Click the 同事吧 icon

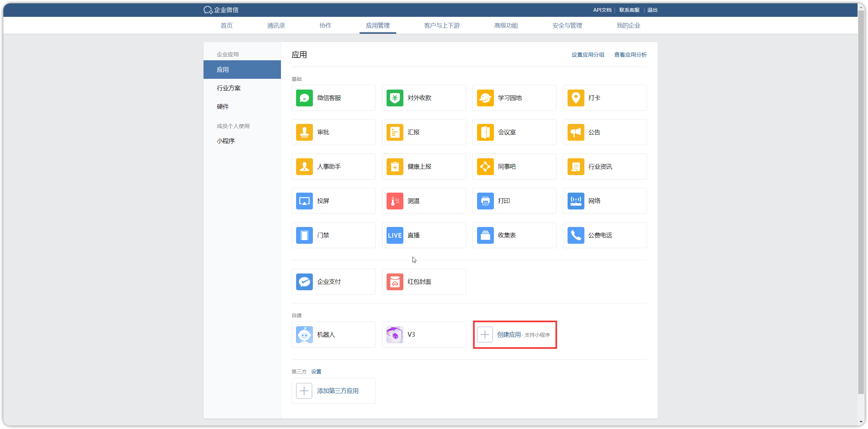[x=485, y=167]
